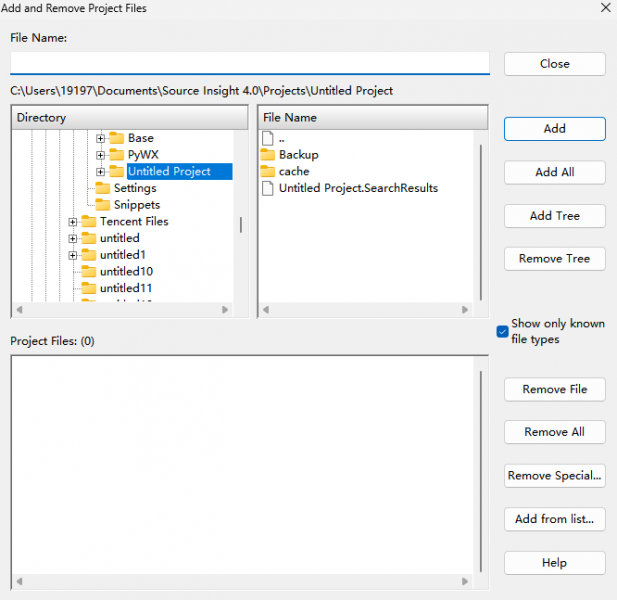Select 'cache' in the file list
Screen dimensions: 617x600
[294, 172]
